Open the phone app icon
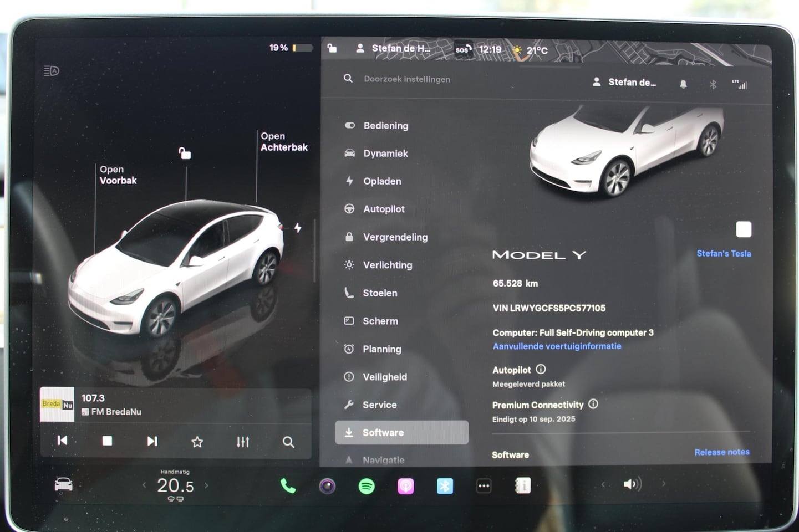Viewport: 799px width, 532px height. 288,486
